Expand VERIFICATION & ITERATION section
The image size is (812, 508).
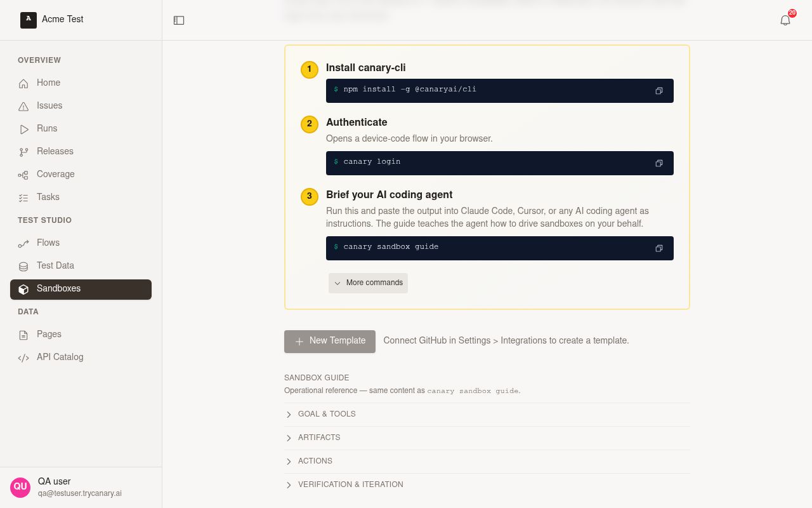click(487, 485)
